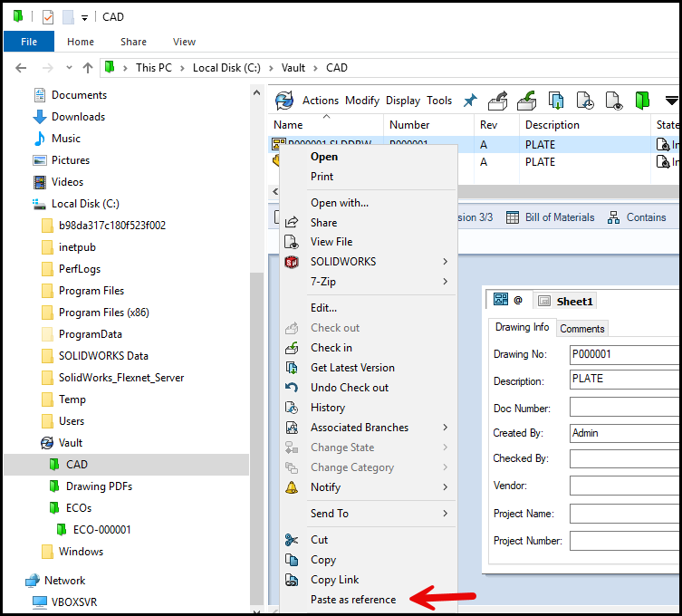This screenshot has width=682, height=616.
Task: Sort the file list by the Number column header
Action: coord(429,125)
